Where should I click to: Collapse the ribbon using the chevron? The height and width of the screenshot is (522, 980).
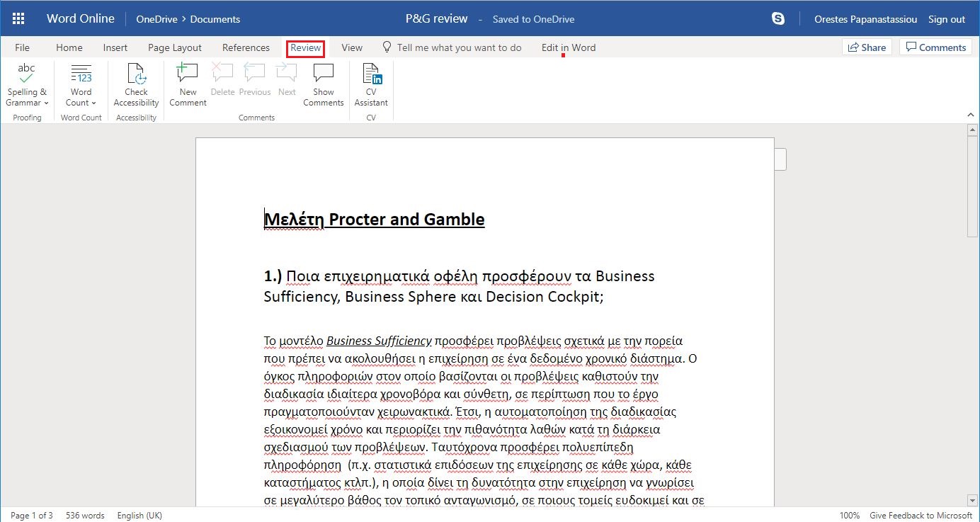pos(970,115)
